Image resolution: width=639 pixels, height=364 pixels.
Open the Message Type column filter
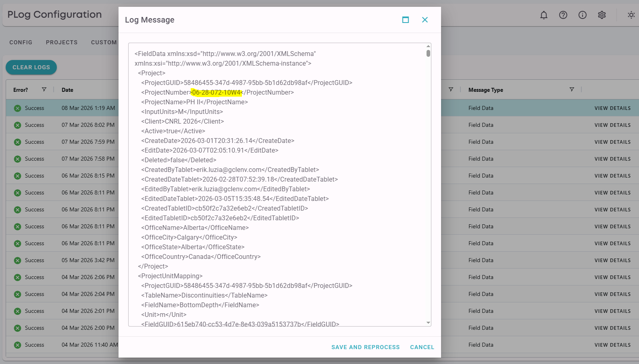[572, 89]
